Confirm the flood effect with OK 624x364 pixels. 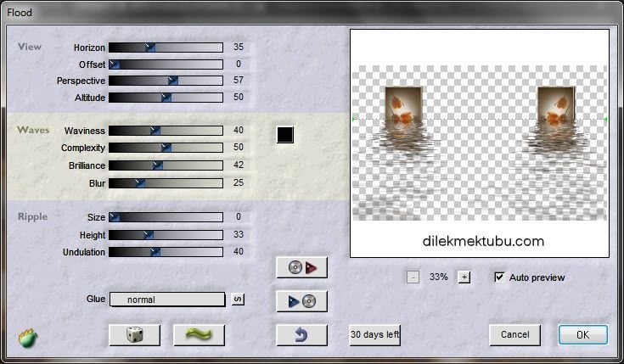click(x=582, y=334)
